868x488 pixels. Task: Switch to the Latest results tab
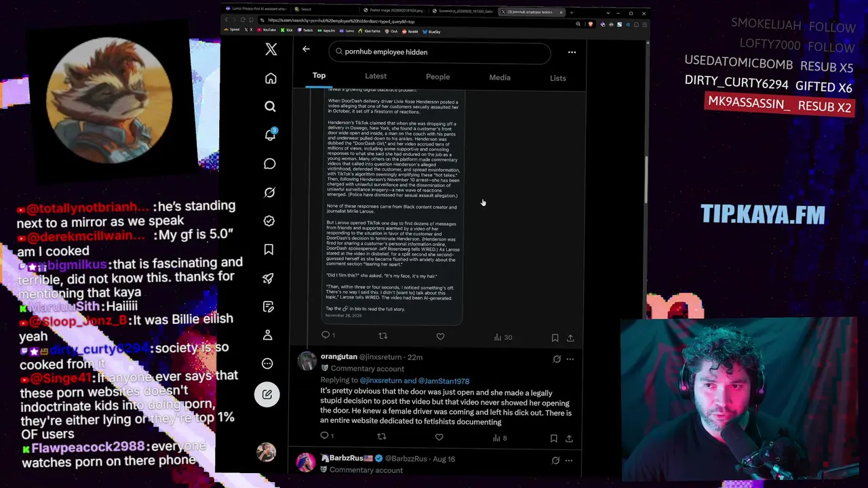click(376, 77)
